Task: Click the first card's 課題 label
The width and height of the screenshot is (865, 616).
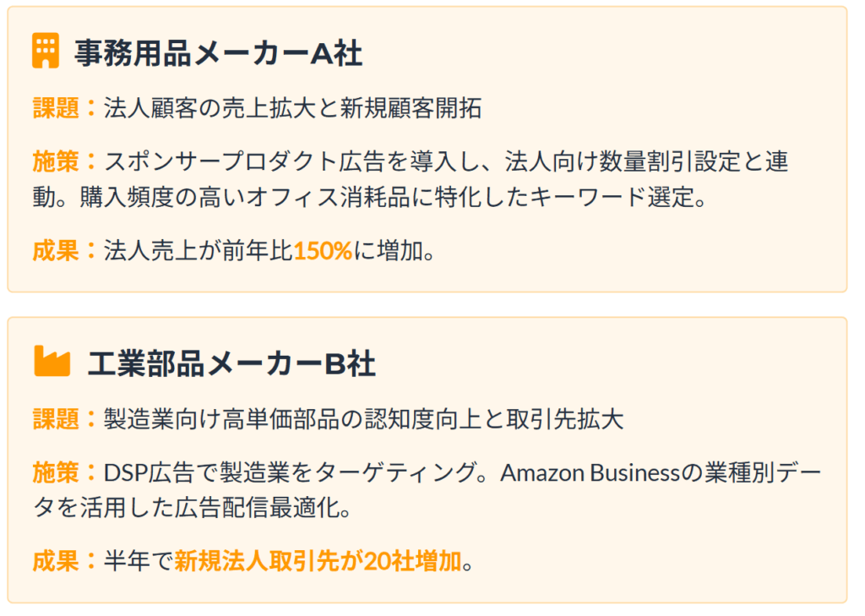Action: pos(56,107)
